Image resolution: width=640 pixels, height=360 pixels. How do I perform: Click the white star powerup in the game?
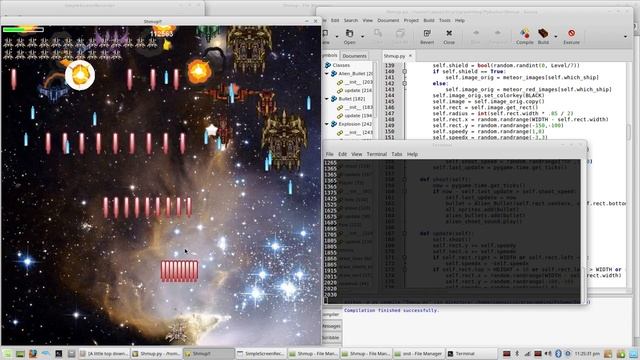211,131
